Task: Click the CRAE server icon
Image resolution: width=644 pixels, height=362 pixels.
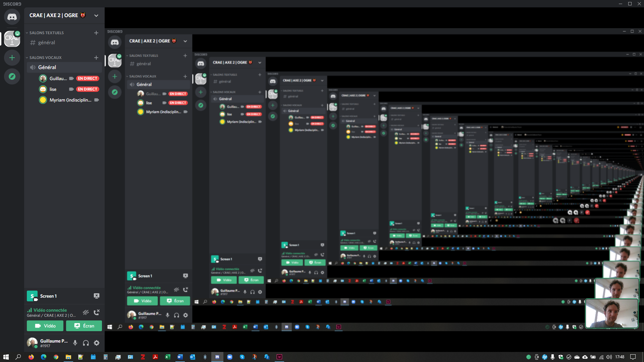Action: tap(12, 39)
